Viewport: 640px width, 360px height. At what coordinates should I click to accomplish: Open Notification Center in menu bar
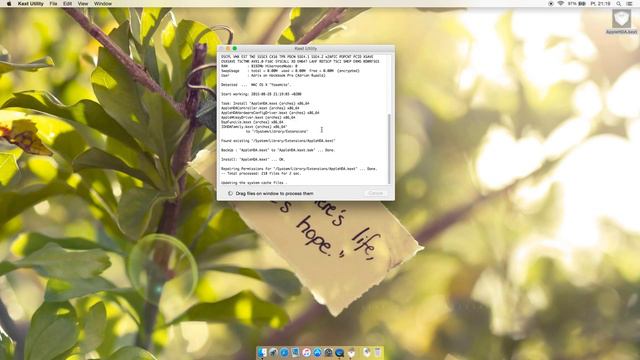coord(630,3)
